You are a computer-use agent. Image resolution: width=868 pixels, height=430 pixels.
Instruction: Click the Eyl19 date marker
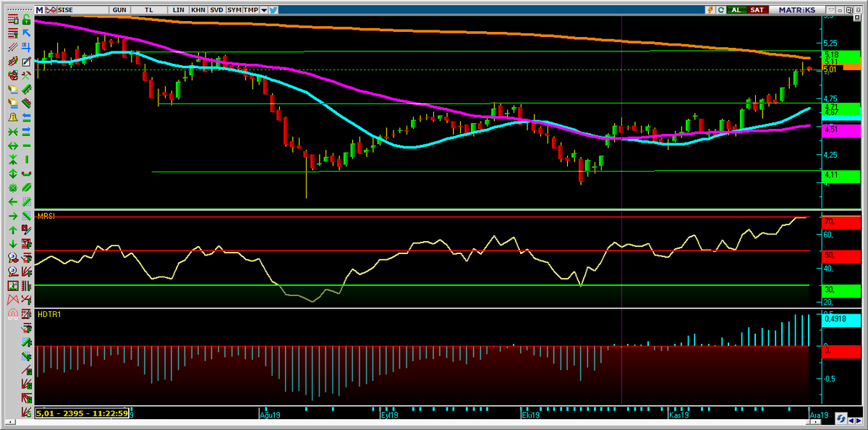391,416
